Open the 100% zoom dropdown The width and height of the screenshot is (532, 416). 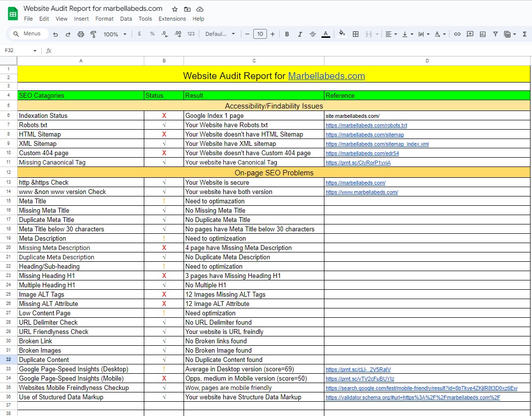(115, 34)
